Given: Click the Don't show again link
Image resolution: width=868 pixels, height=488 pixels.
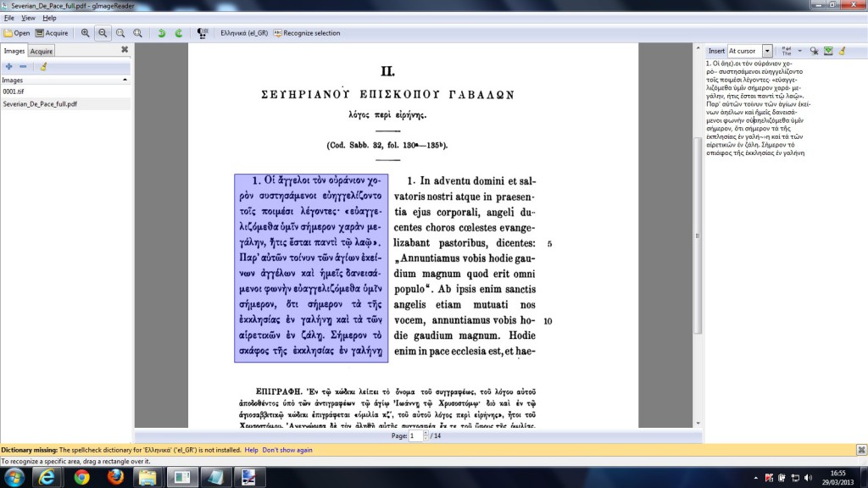Looking at the screenshot, I should tap(287, 451).
